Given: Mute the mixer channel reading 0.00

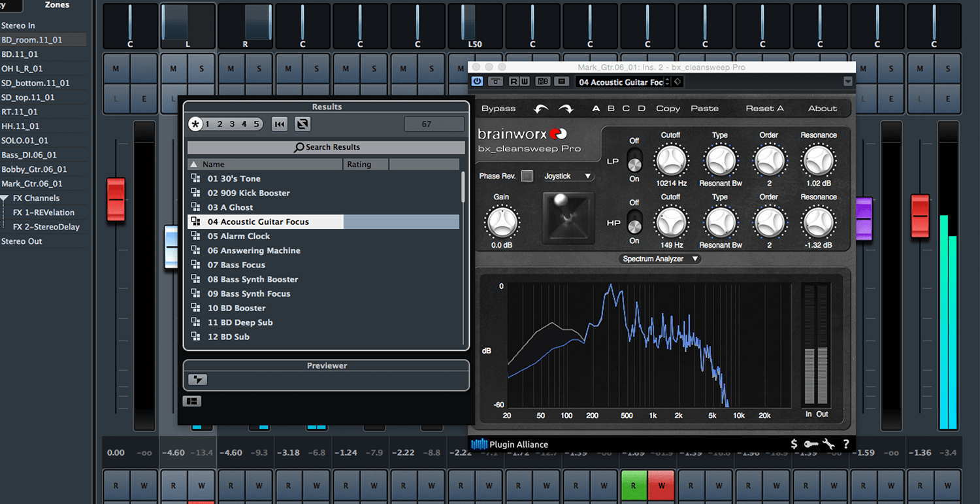Looking at the screenshot, I should (x=116, y=69).
